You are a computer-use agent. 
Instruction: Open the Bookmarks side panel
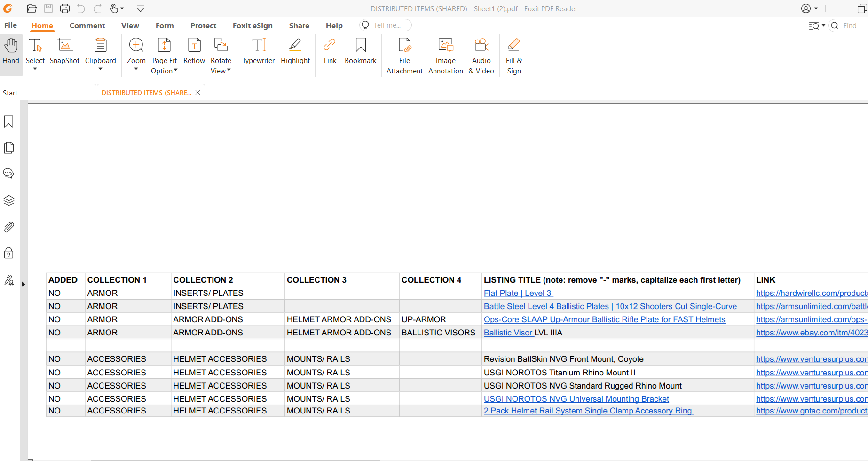pos(9,122)
